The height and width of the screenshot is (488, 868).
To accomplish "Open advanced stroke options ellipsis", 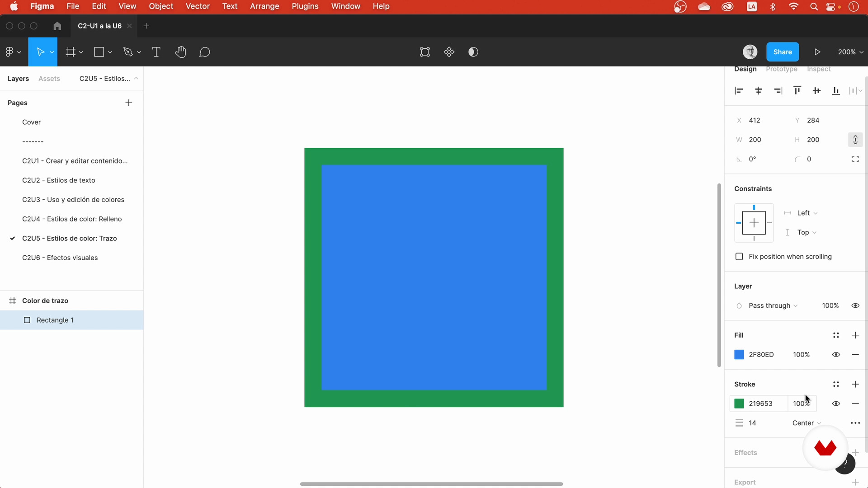I will tap(855, 423).
